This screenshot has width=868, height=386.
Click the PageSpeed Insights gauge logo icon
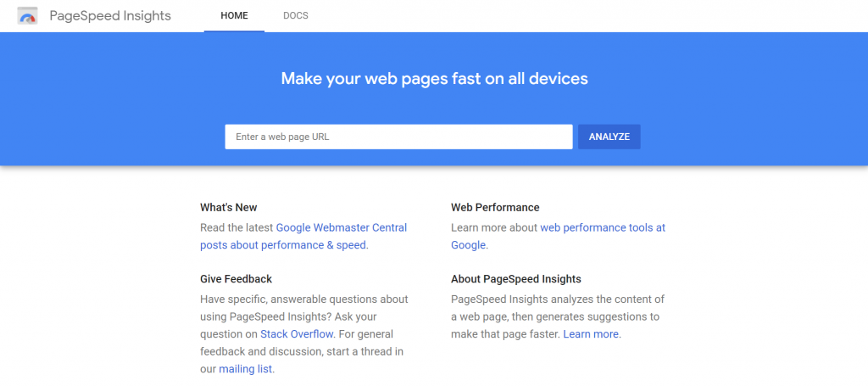[x=27, y=16]
